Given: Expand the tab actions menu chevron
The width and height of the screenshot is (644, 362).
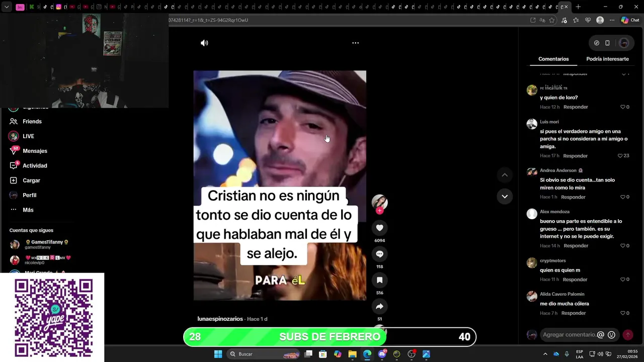Looking at the screenshot, I should [7, 7].
